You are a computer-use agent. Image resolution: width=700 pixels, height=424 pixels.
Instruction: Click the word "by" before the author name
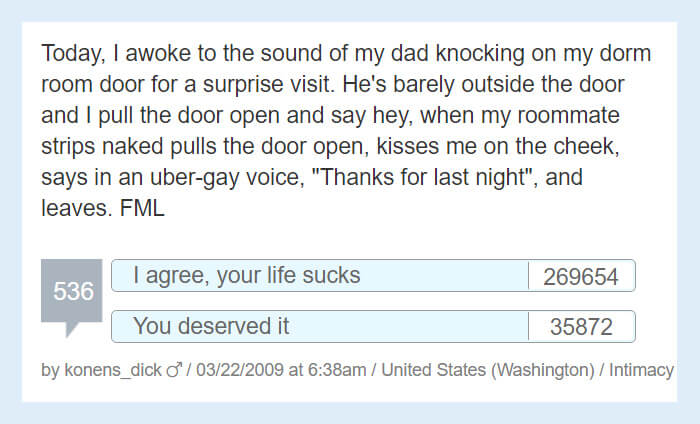pyautogui.click(x=50, y=370)
